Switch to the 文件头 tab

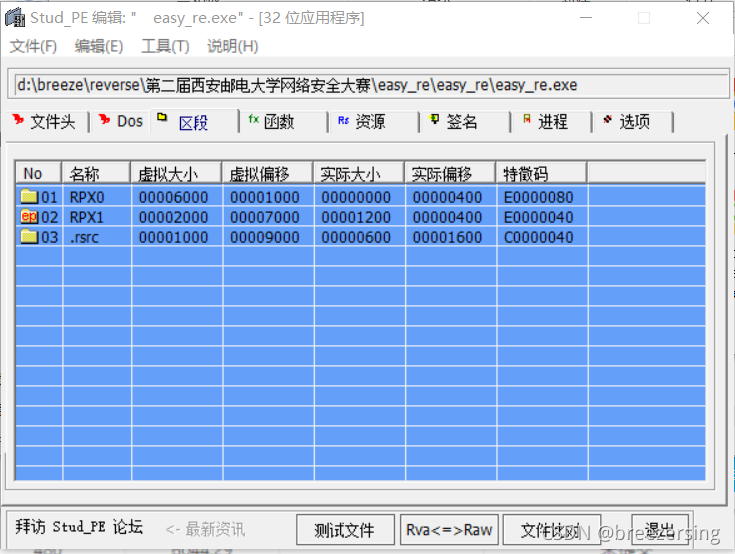pos(48,122)
